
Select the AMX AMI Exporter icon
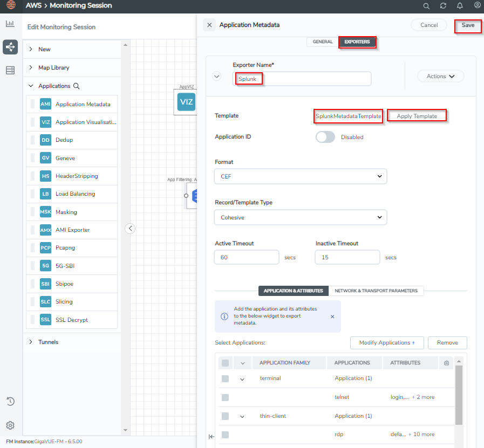tap(45, 230)
